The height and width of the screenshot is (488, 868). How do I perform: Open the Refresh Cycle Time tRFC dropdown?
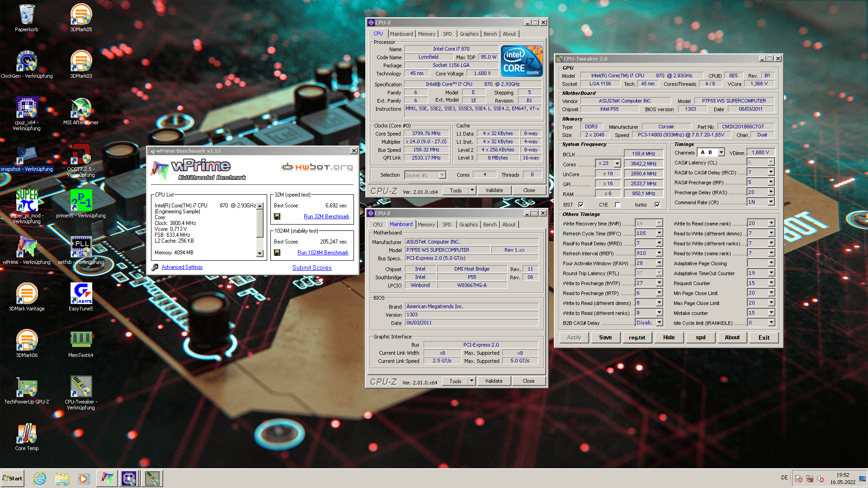(659, 233)
